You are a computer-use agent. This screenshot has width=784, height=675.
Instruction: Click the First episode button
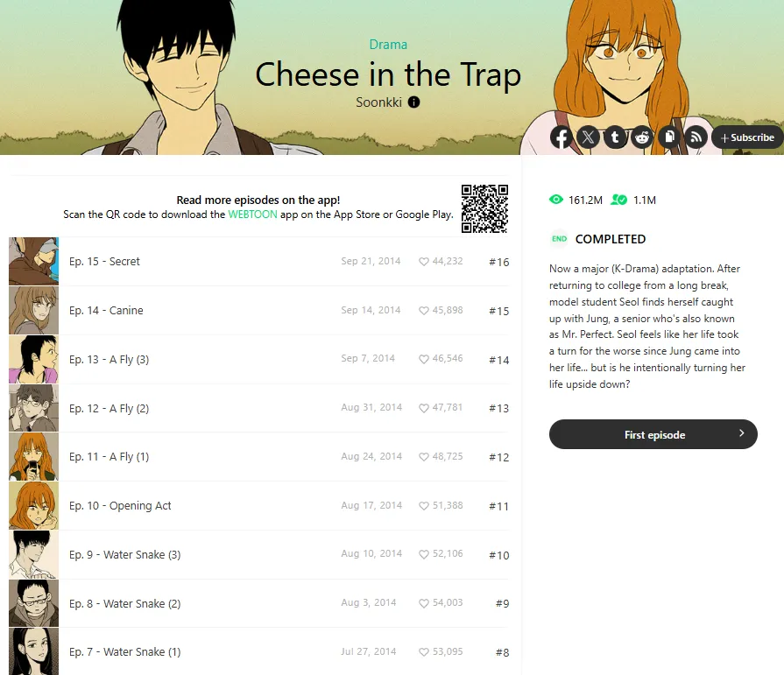coord(653,434)
